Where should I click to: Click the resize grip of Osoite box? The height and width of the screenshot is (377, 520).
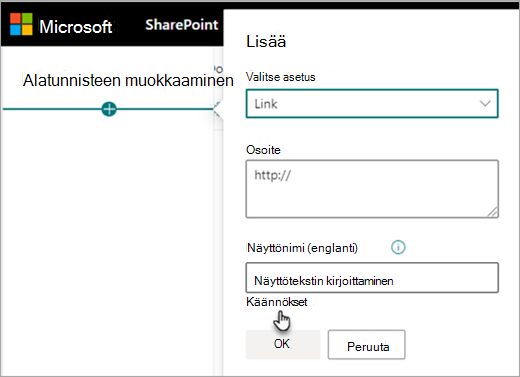point(492,212)
